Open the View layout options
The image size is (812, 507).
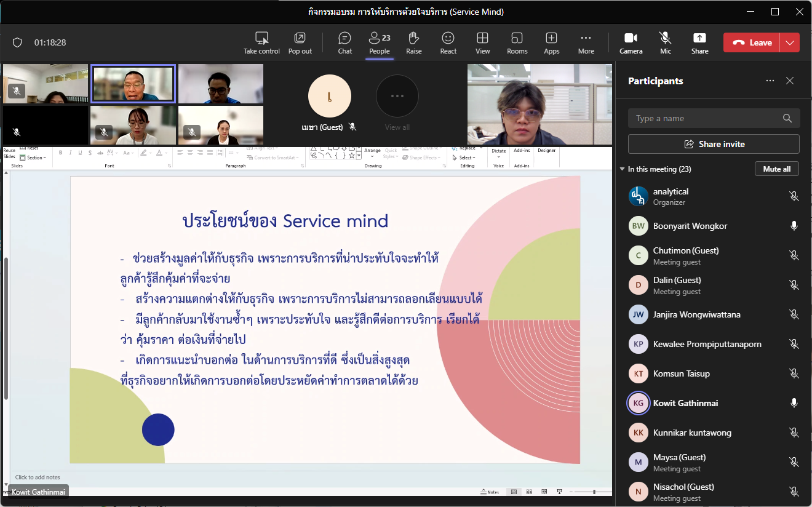coord(483,42)
